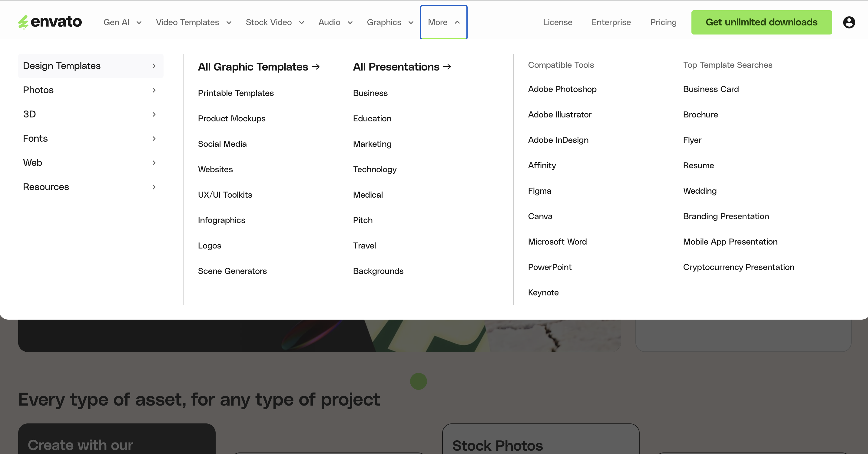Collapse the More dropdown menu

443,22
